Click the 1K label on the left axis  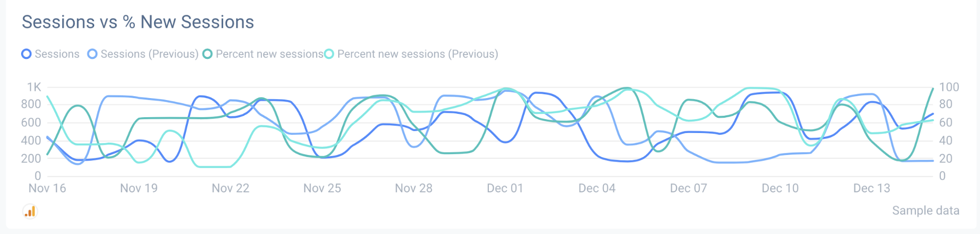pos(34,87)
